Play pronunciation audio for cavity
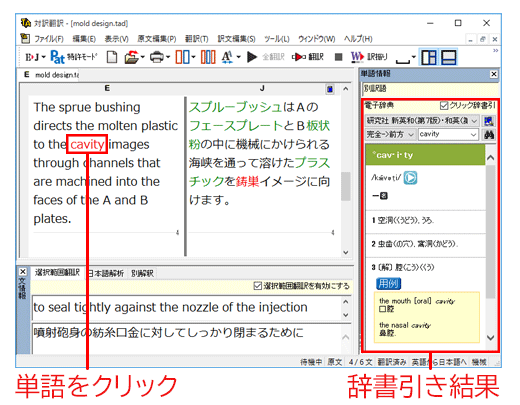 click(410, 178)
